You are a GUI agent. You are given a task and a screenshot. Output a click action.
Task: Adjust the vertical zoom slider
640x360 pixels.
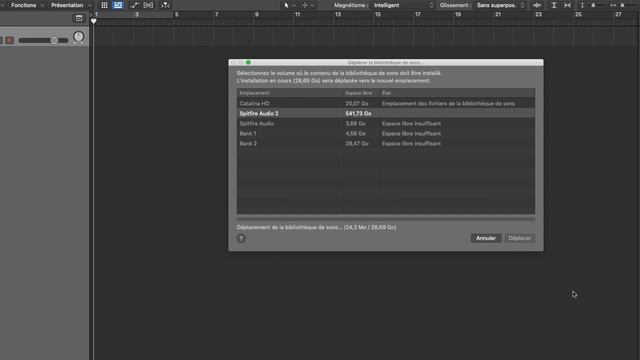(x=593, y=5)
